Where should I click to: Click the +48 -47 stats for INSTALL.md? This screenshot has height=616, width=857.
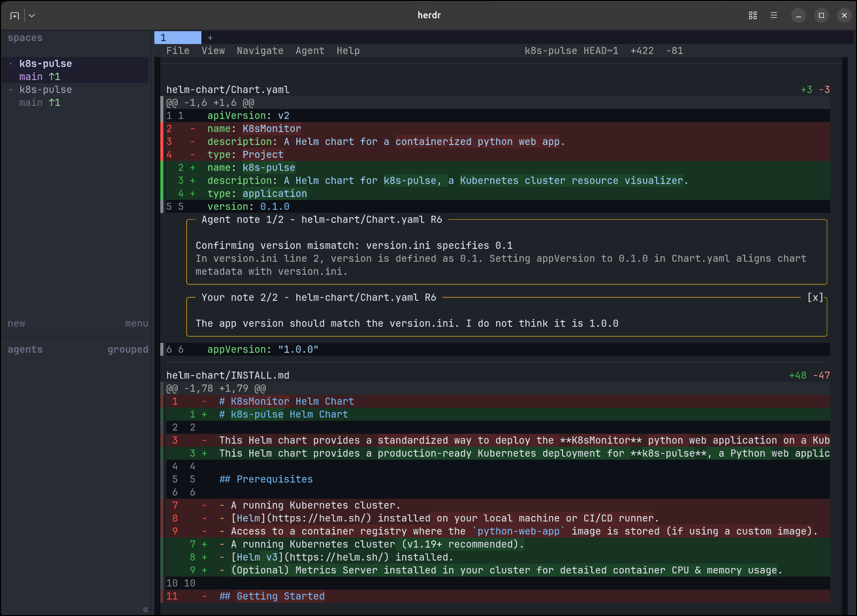tap(809, 375)
